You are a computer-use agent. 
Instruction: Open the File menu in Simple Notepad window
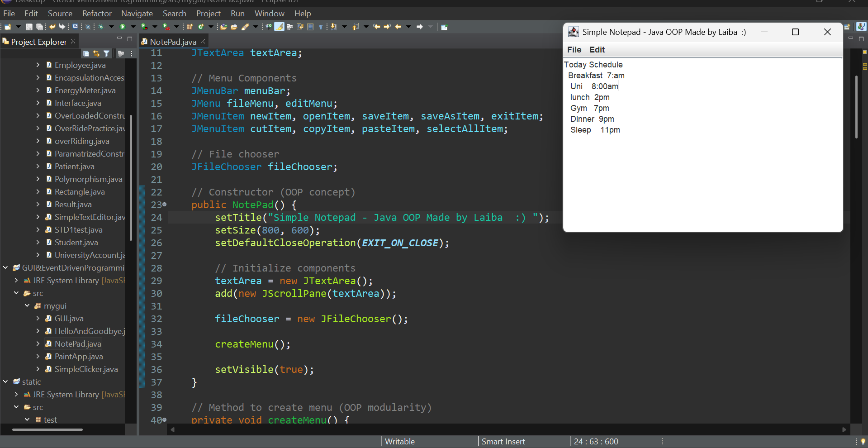[574, 50]
